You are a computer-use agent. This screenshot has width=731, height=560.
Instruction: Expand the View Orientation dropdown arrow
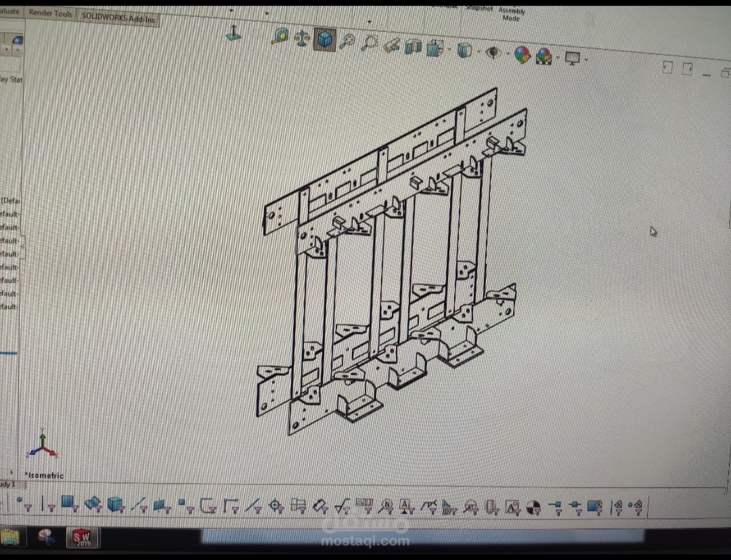[x=449, y=49]
